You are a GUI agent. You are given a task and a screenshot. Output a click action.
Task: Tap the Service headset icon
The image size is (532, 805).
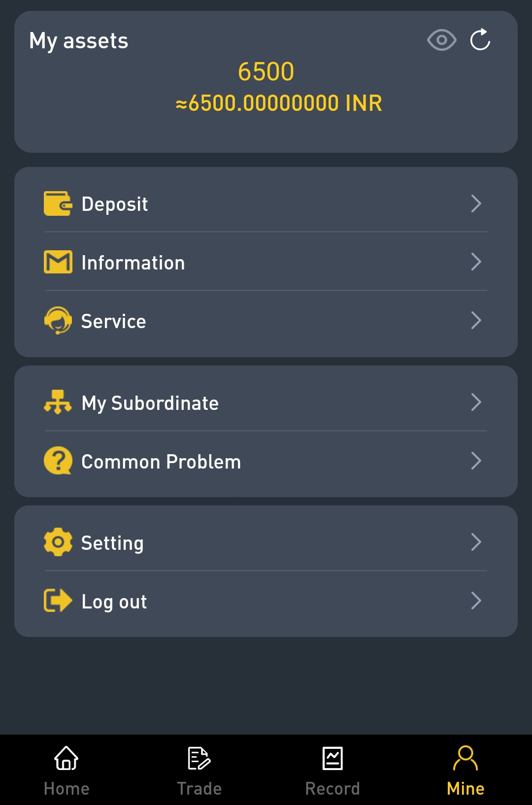(58, 321)
